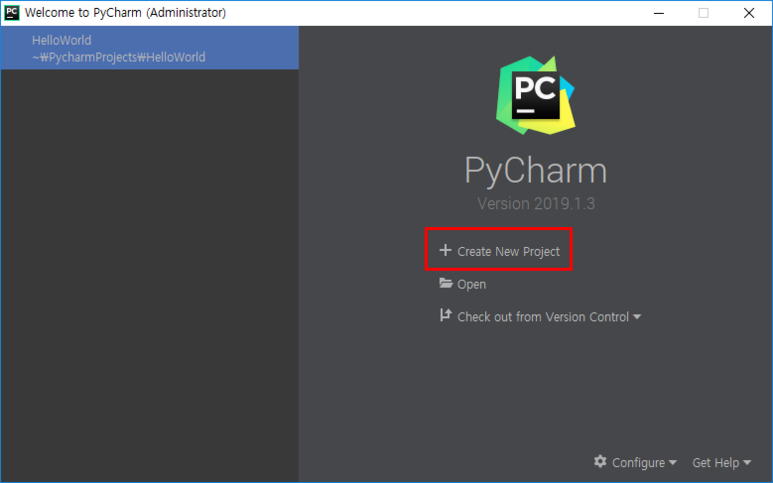
Task: Expand the Get Help dropdown arrow
Action: coord(747,462)
